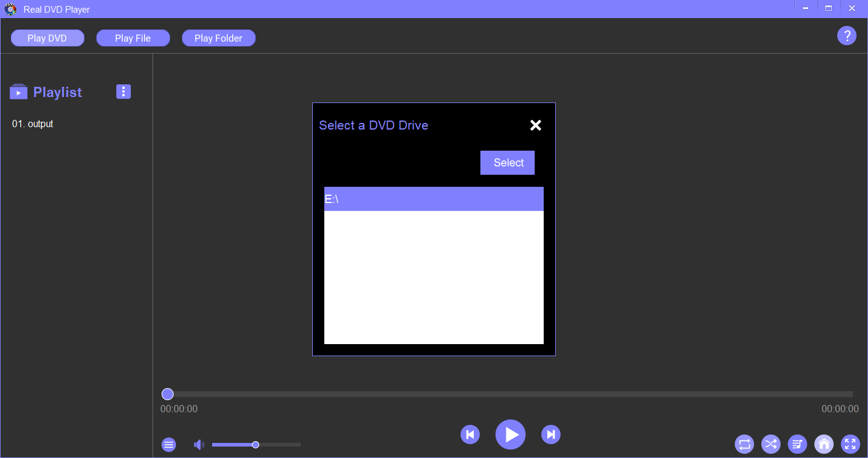Close the Select a DVD Drive dialog
The image size is (868, 458).
coord(535,125)
